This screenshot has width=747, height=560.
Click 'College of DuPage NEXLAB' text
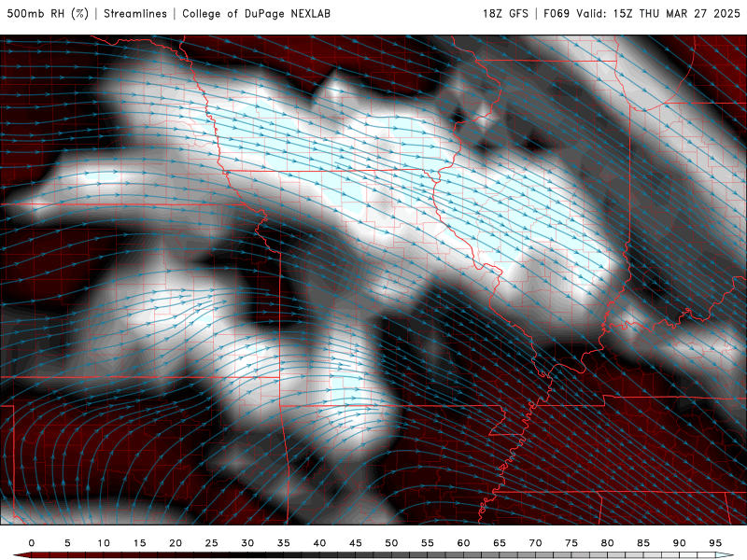(256, 14)
